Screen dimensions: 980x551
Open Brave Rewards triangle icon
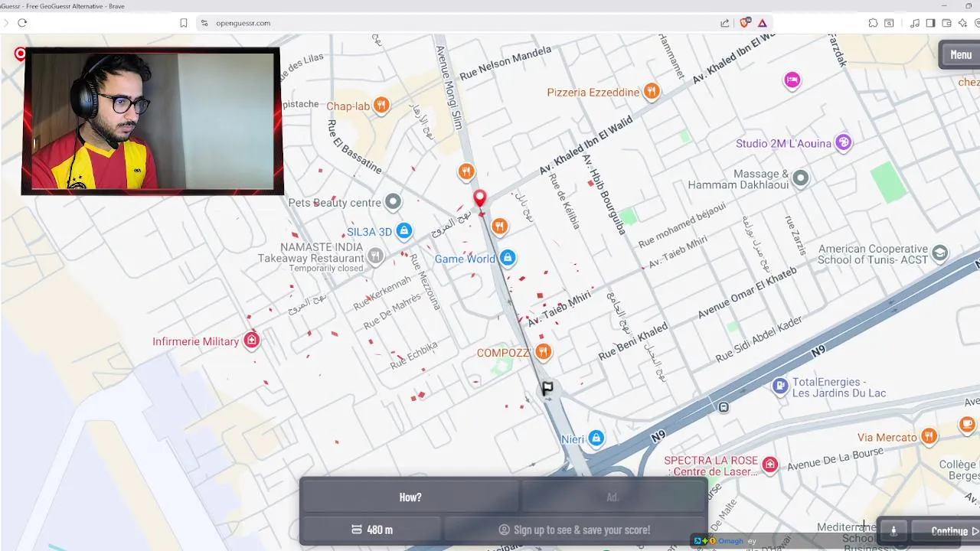(763, 23)
